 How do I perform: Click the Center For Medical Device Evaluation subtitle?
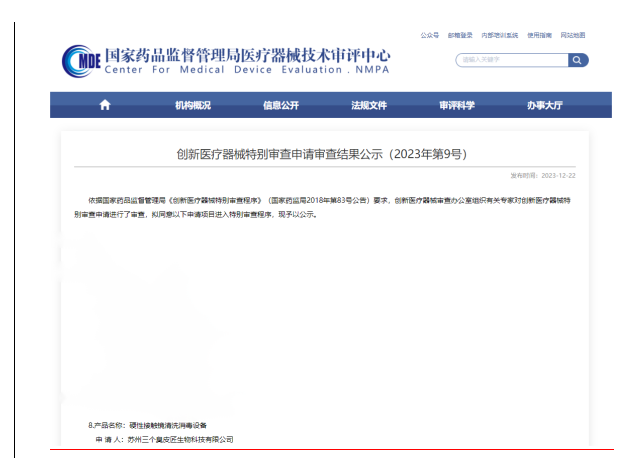coord(246,70)
